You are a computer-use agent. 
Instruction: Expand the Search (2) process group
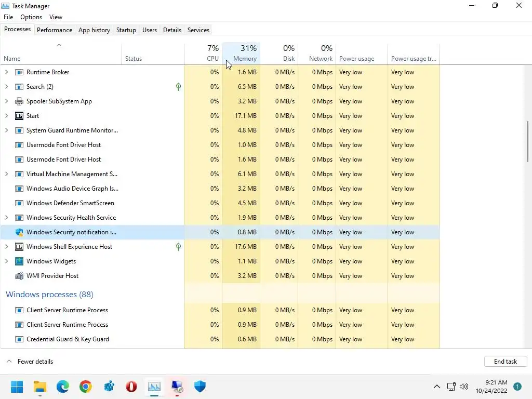click(6, 87)
